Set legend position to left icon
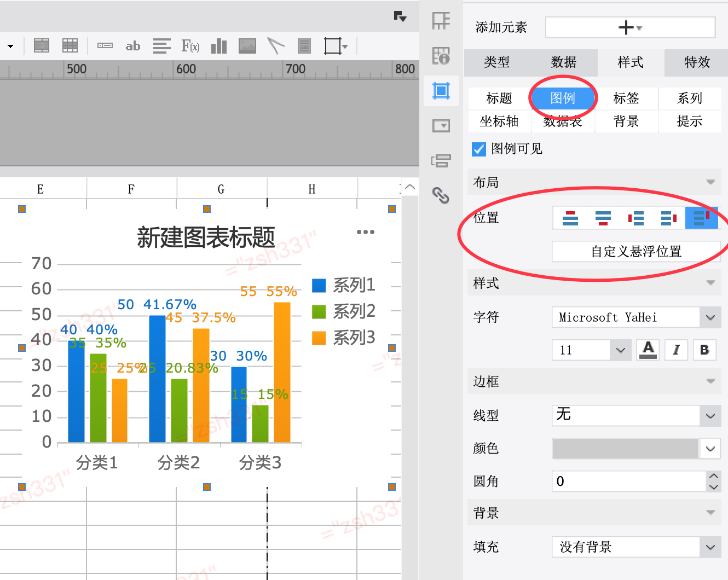The image size is (728, 580). click(636, 218)
